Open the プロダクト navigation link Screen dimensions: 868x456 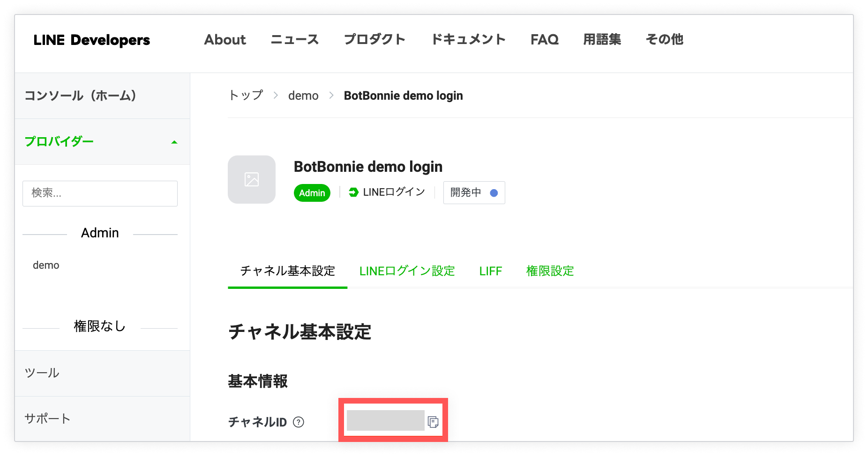[x=374, y=39]
